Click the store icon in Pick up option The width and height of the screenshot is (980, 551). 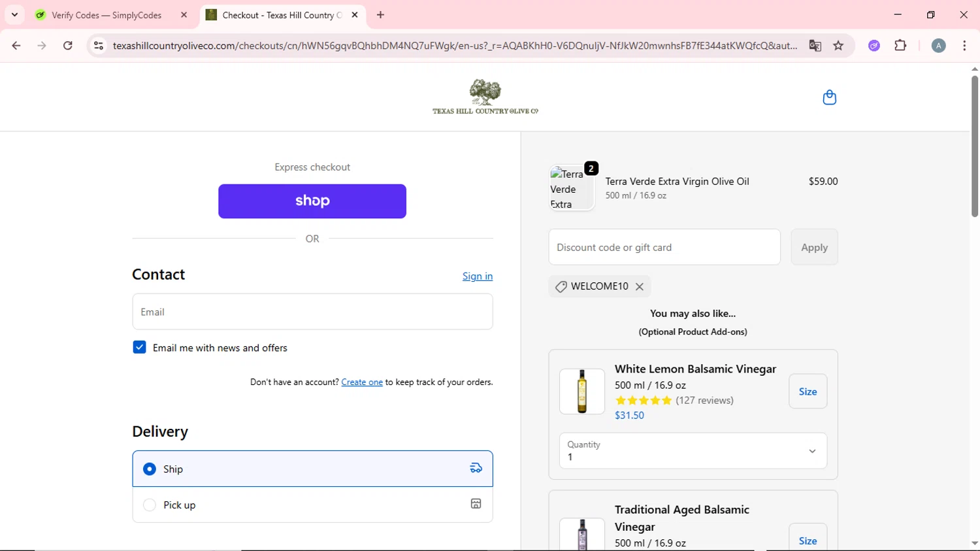point(476,504)
